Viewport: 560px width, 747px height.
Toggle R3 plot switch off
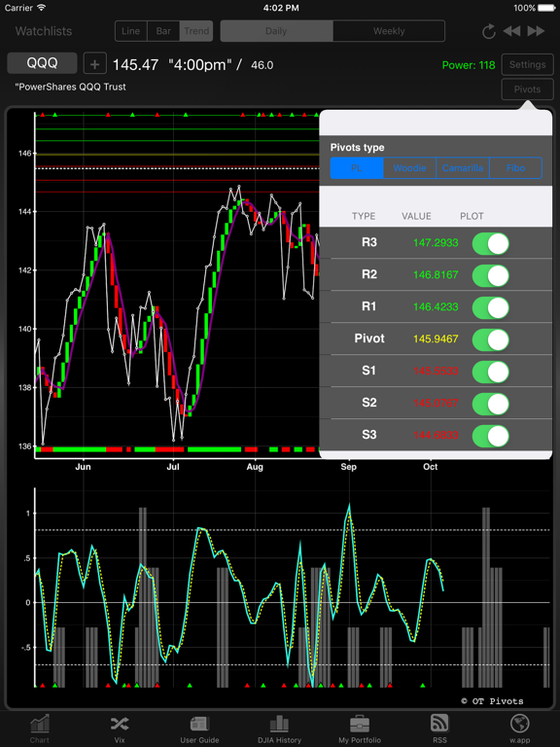click(490, 244)
